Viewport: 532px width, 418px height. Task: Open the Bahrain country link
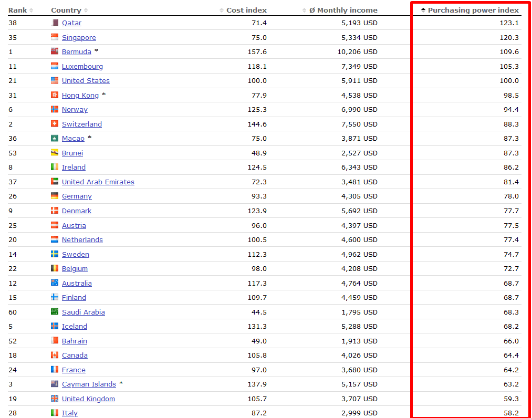74,341
